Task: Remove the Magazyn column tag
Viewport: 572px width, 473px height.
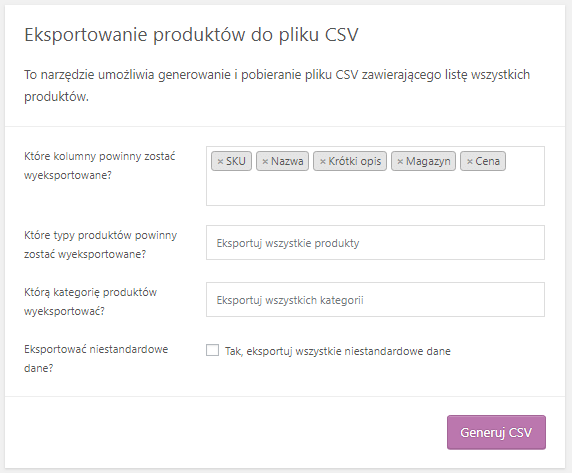Action: click(x=400, y=162)
